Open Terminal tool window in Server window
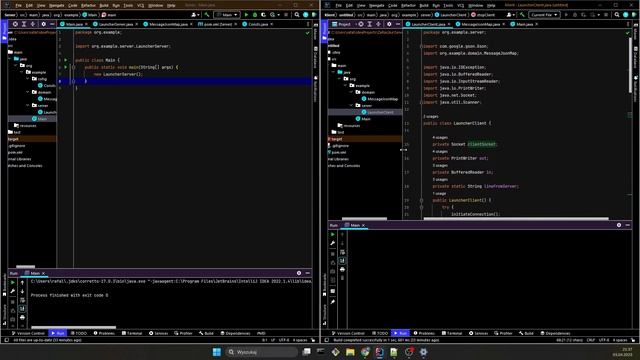Image resolution: width=640 pixels, height=360 pixels. pyautogui.click(x=132, y=333)
